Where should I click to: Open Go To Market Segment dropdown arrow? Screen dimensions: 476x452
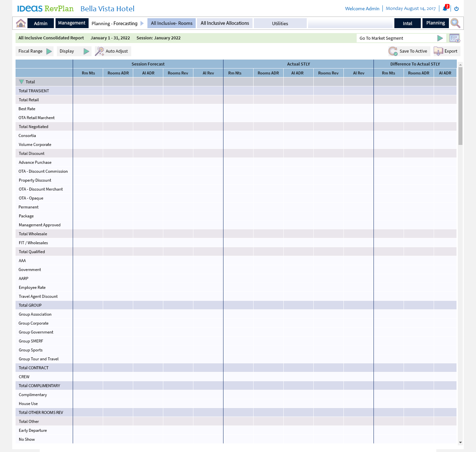tap(440, 38)
